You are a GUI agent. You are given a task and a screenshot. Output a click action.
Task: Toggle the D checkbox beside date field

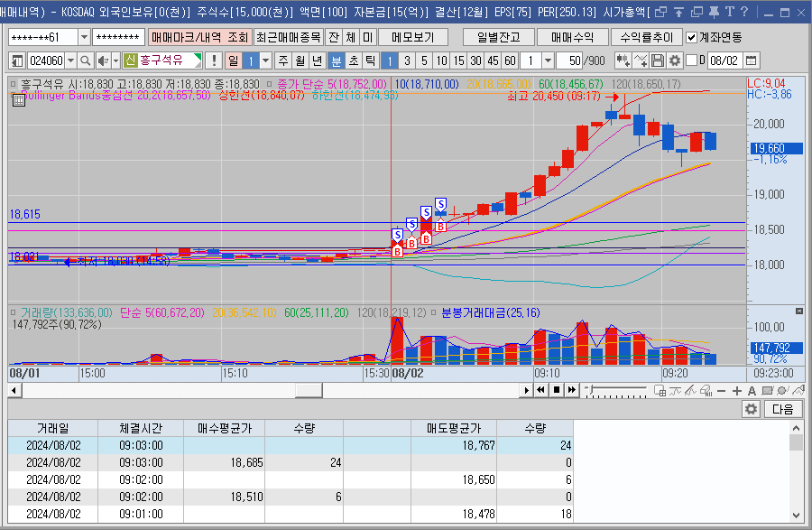click(x=691, y=60)
